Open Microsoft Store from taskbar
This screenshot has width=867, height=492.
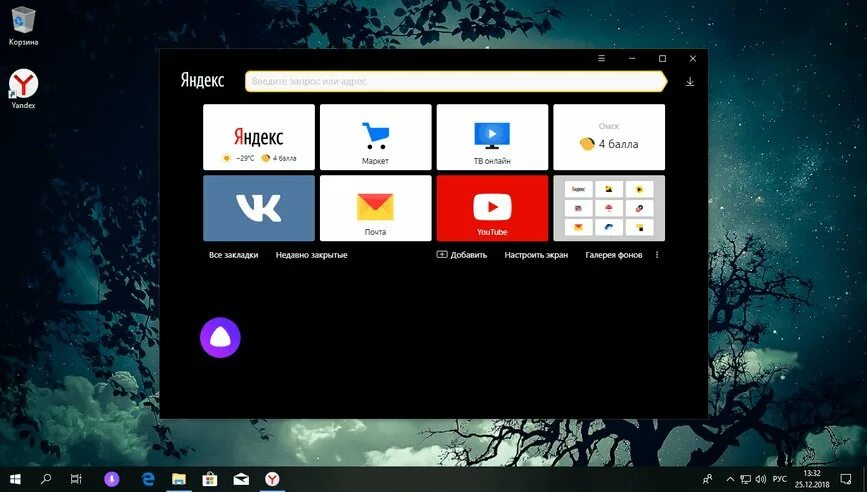(210, 479)
